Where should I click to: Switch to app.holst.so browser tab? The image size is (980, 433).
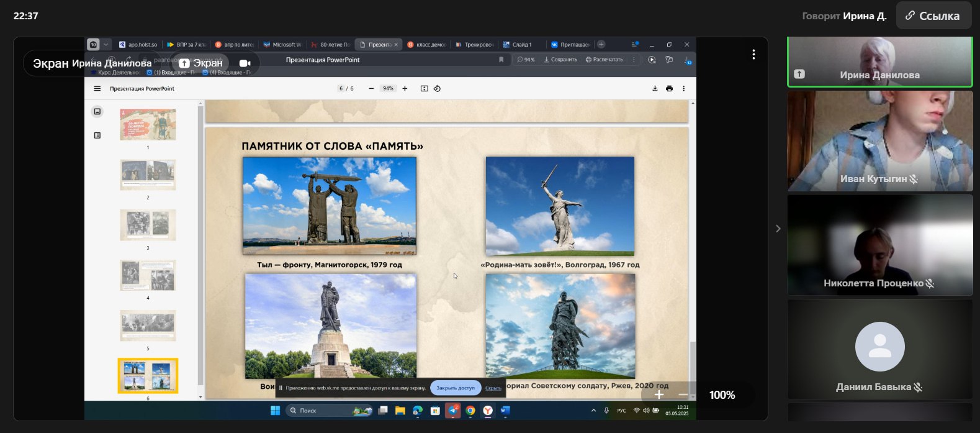[x=138, y=44]
